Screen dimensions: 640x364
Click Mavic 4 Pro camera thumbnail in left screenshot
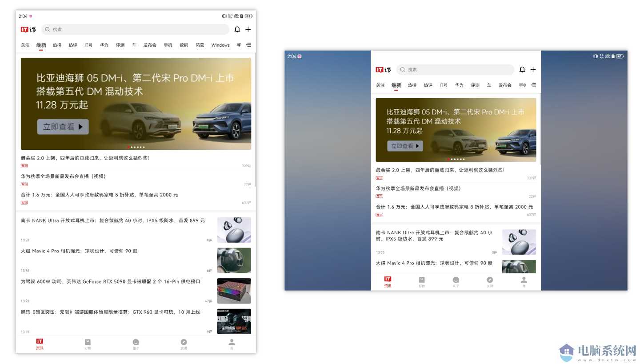coord(234,260)
